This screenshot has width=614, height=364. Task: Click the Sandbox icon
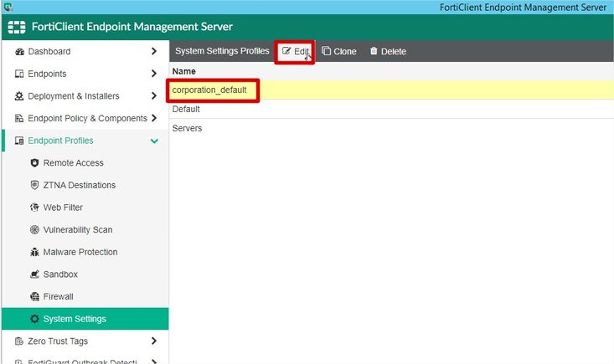34,274
